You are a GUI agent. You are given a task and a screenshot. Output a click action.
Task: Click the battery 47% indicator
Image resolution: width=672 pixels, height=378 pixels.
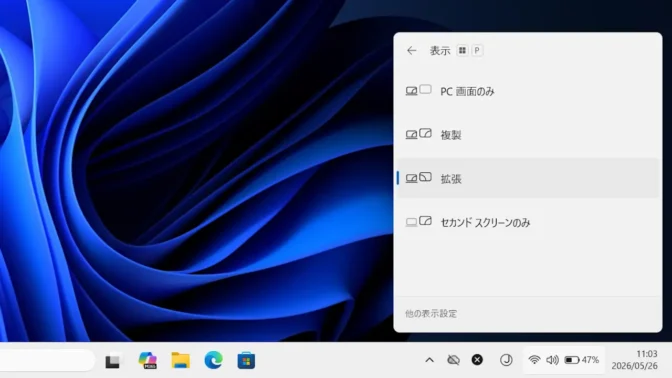[x=582, y=360]
